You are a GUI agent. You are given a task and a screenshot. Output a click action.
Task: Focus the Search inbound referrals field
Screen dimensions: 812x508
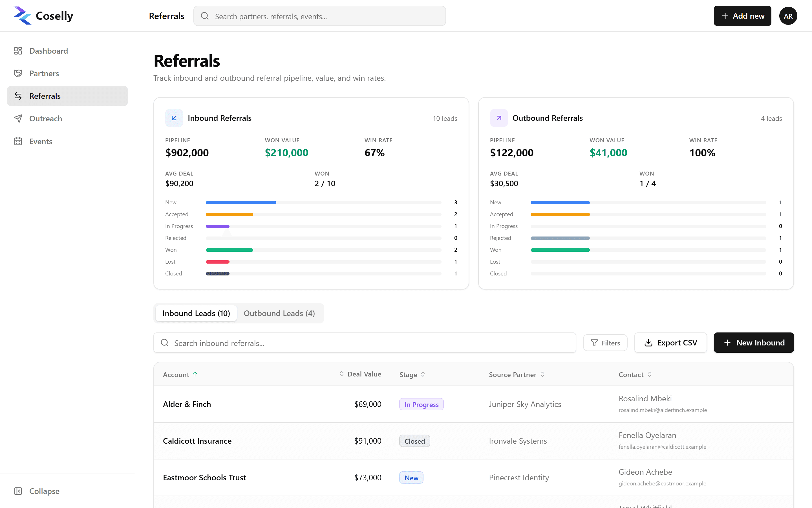(365, 343)
